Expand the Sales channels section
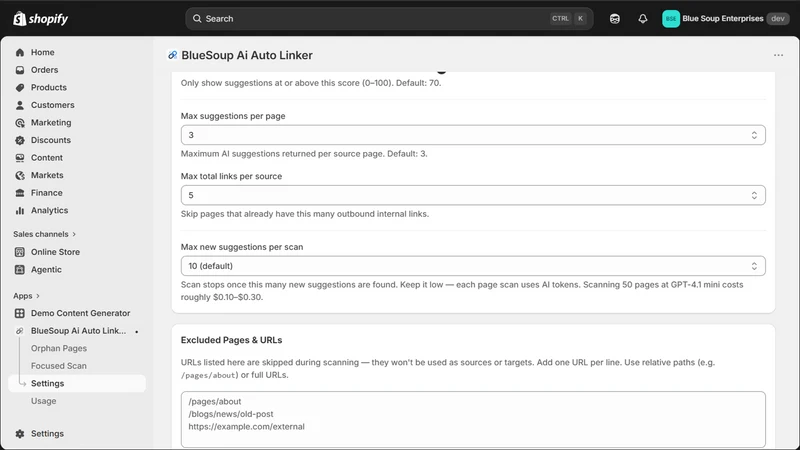Screen dimensions: 800x450 pos(44,234)
